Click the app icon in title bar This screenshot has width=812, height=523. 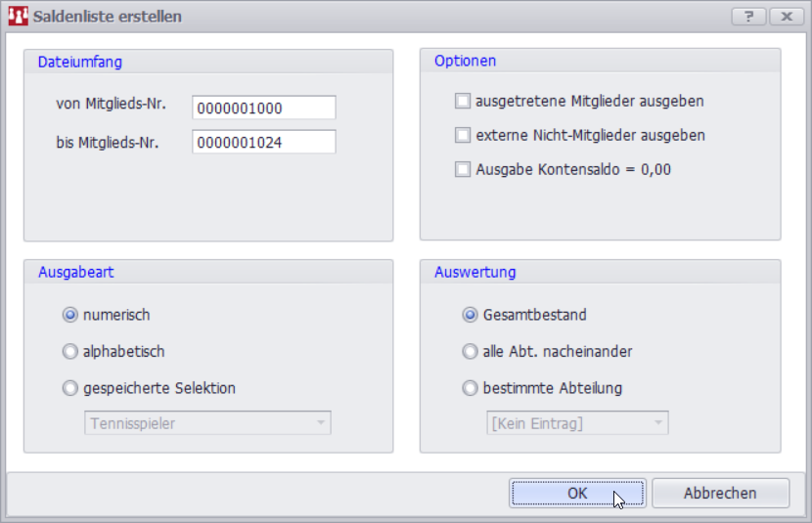(x=18, y=17)
